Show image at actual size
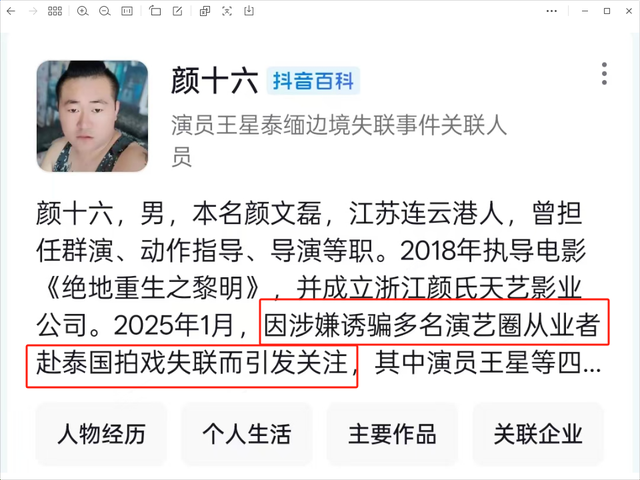 (x=127, y=11)
